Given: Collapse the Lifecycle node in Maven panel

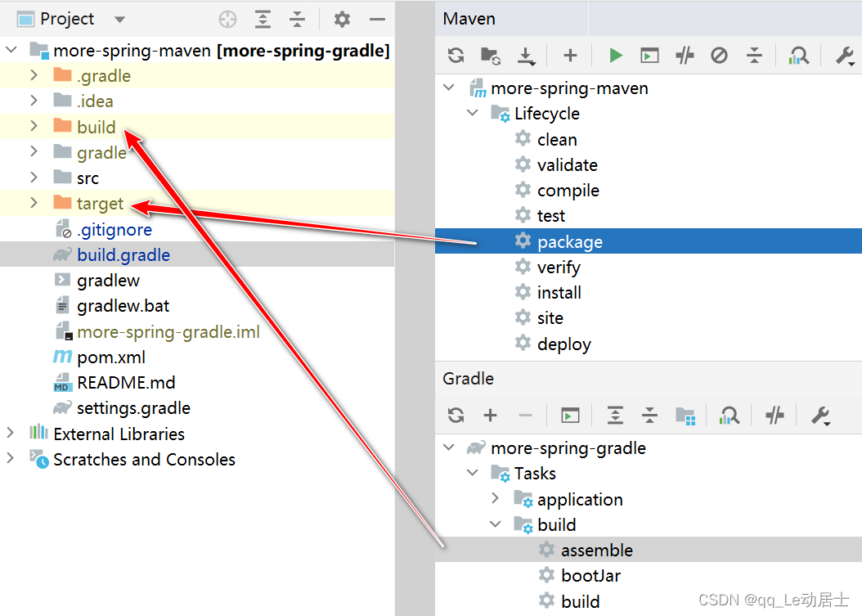Looking at the screenshot, I should tap(473, 113).
